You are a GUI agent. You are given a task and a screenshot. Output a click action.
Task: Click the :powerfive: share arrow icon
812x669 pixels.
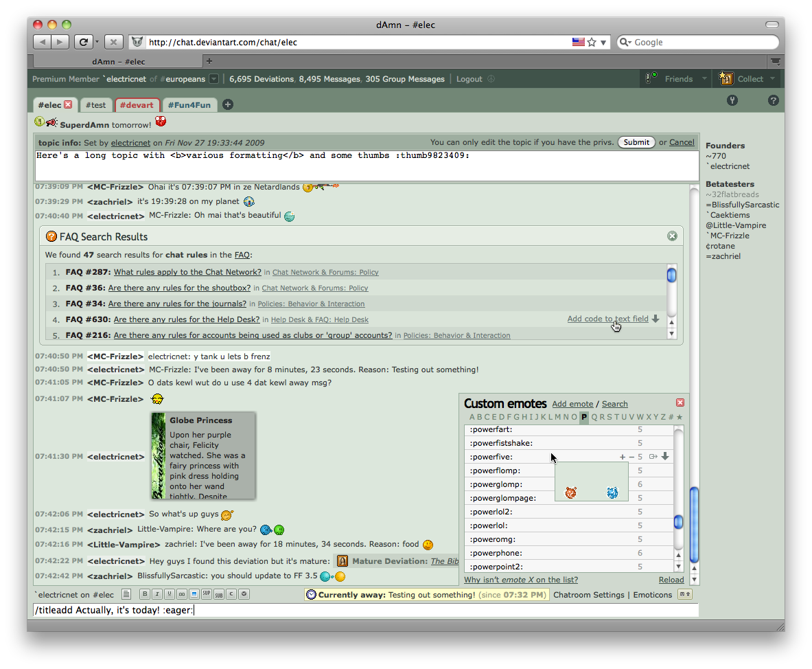pyautogui.click(x=653, y=457)
